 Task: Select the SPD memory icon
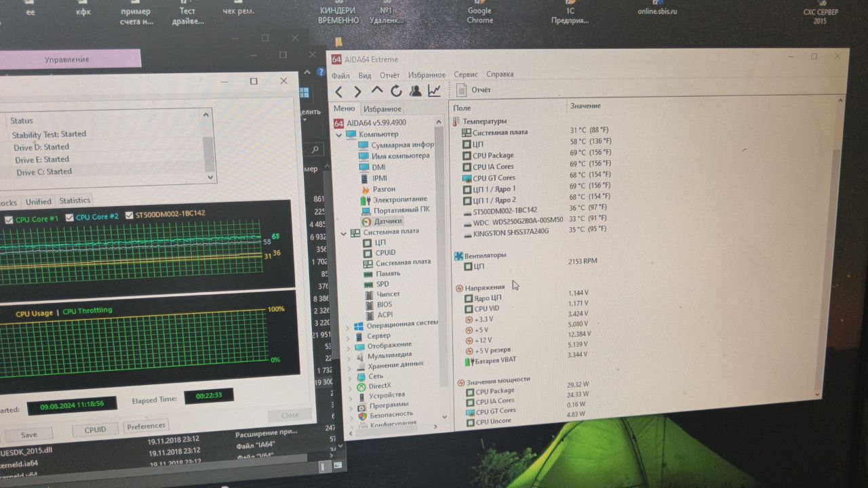(368, 284)
